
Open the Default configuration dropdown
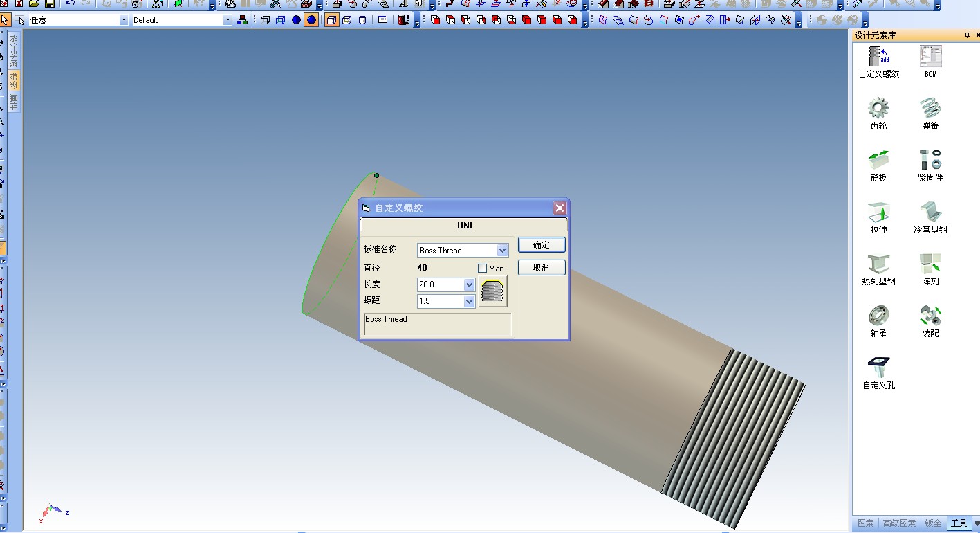coord(228,20)
